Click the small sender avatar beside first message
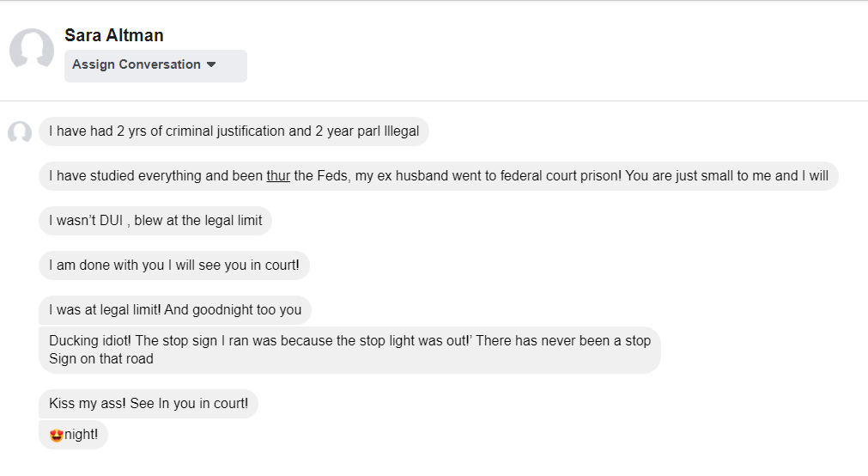 pyautogui.click(x=20, y=132)
